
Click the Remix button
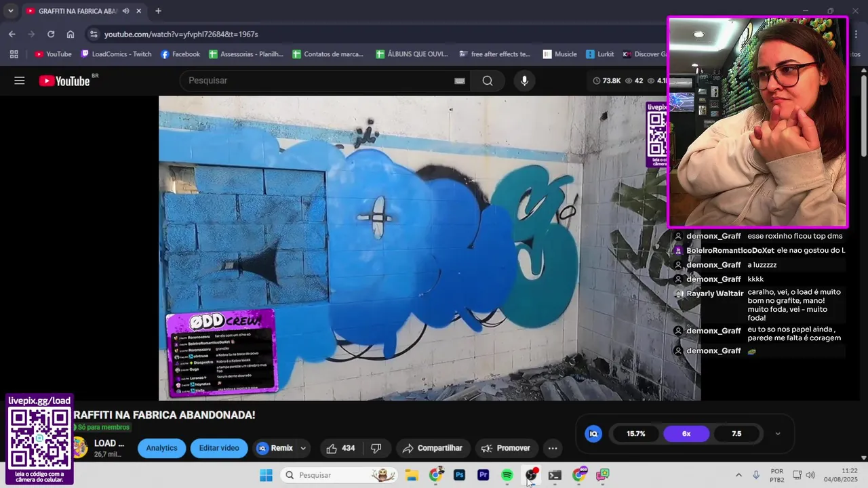pyautogui.click(x=275, y=448)
